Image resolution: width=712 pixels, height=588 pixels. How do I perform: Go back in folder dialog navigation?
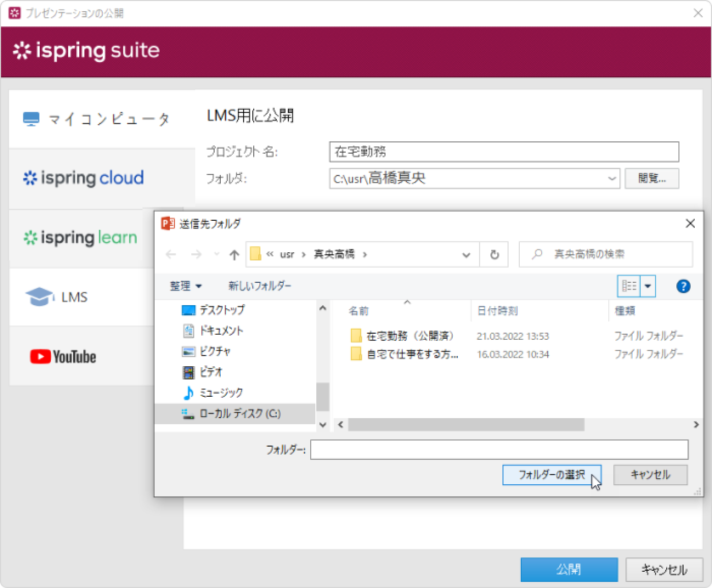coord(171,254)
